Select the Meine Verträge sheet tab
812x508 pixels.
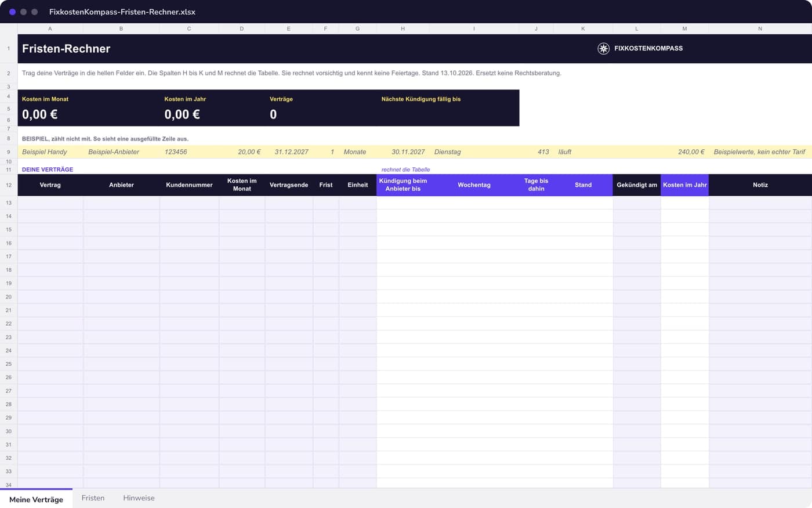click(x=36, y=499)
